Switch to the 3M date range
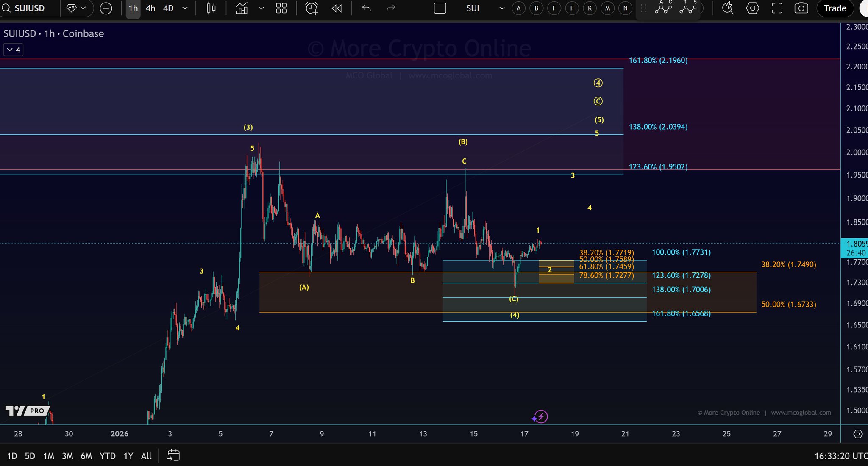The image size is (868, 466). [67, 456]
